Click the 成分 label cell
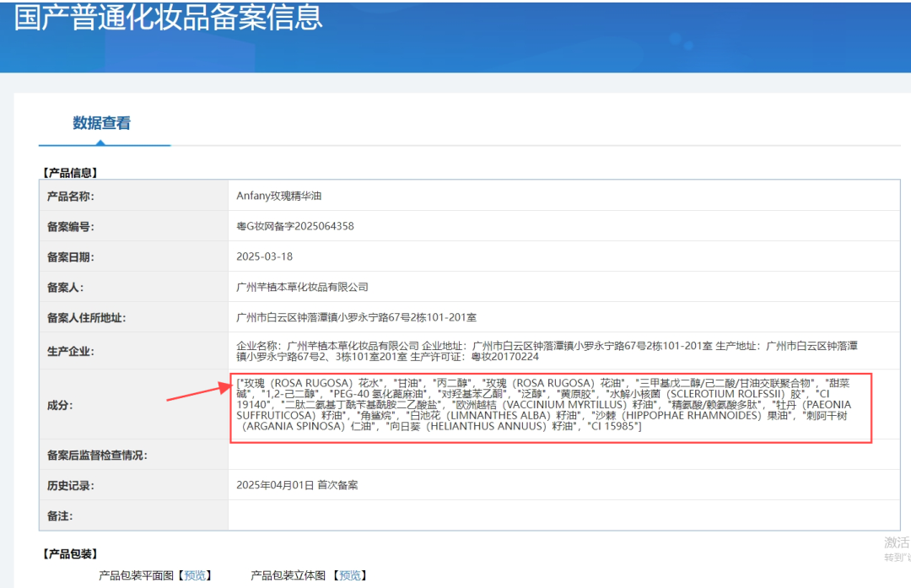Viewport: 911px width, 588px height. (59, 405)
